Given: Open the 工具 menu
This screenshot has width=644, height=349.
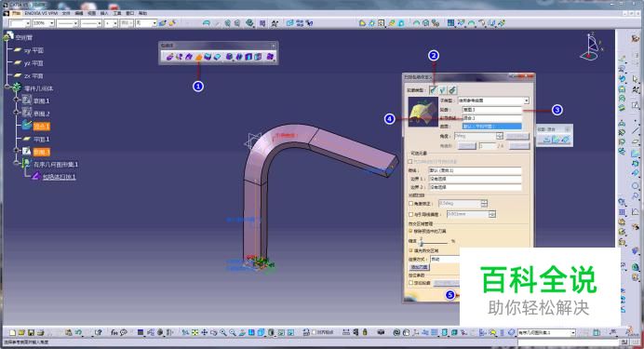Looking at the screenshot, I should (x=117, y=13).
